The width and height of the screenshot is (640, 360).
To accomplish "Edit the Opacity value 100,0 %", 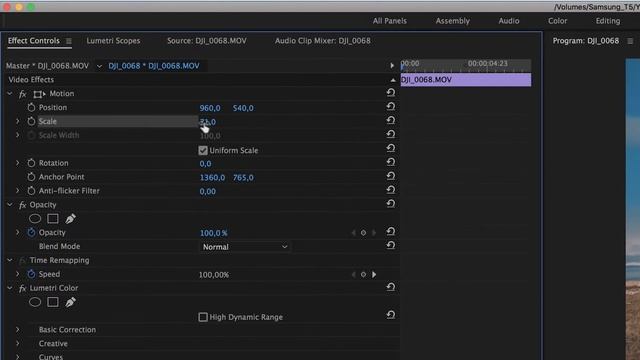I will tap(213, 233).
